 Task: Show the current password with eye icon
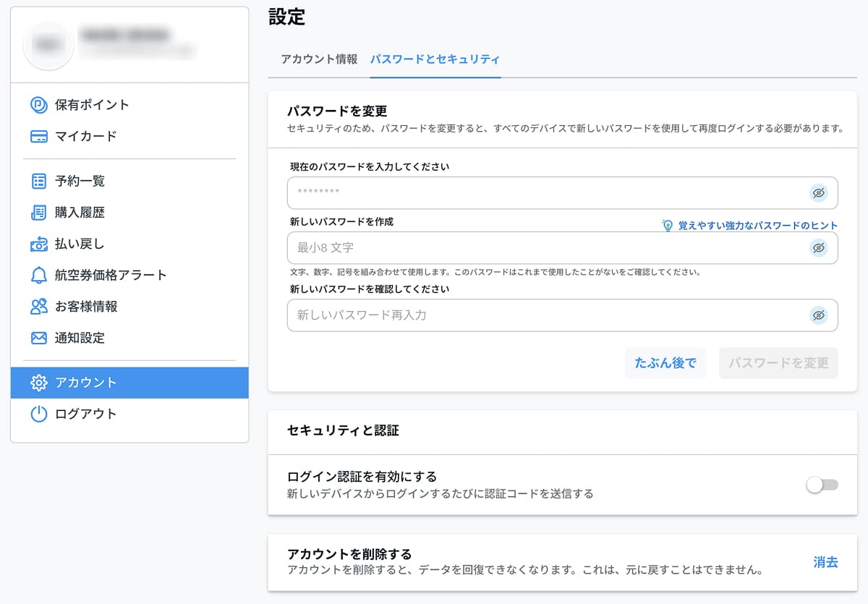point(818,193)
